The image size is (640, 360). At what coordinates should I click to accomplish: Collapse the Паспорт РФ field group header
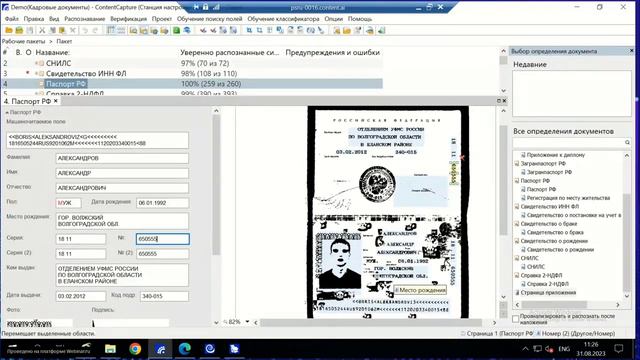[7, 112]
